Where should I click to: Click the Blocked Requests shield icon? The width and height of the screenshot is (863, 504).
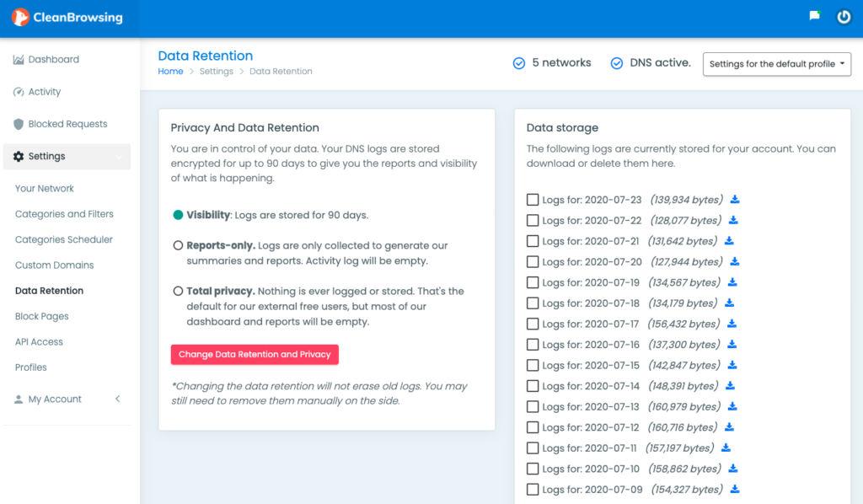(20, 123)
